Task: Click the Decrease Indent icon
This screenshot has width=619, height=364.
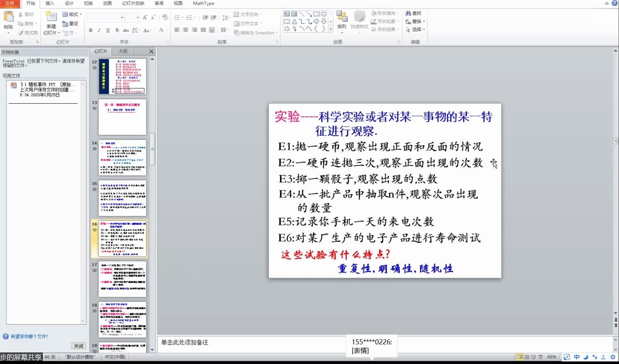Action: pos(205,18)
